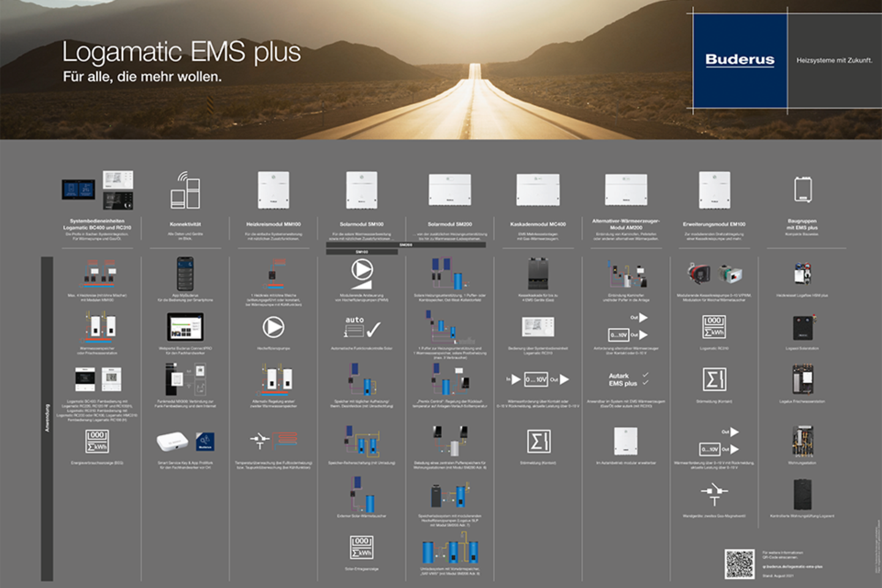Click the Solar-Ertragsanzeige kWh meter icon
The height and width of the screenshot is (588, 882).
pos(361,547)
